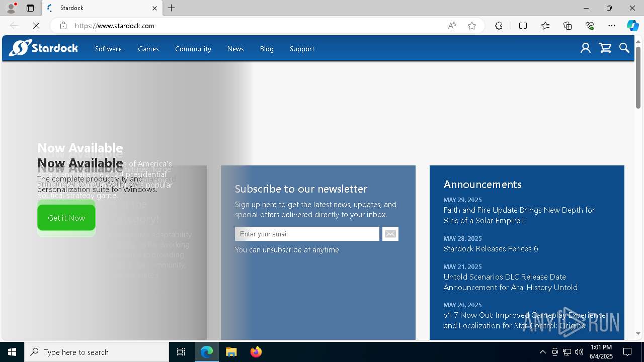Click the Enter your email field
The height and width of the screenshot is (362, 644).
307,234
